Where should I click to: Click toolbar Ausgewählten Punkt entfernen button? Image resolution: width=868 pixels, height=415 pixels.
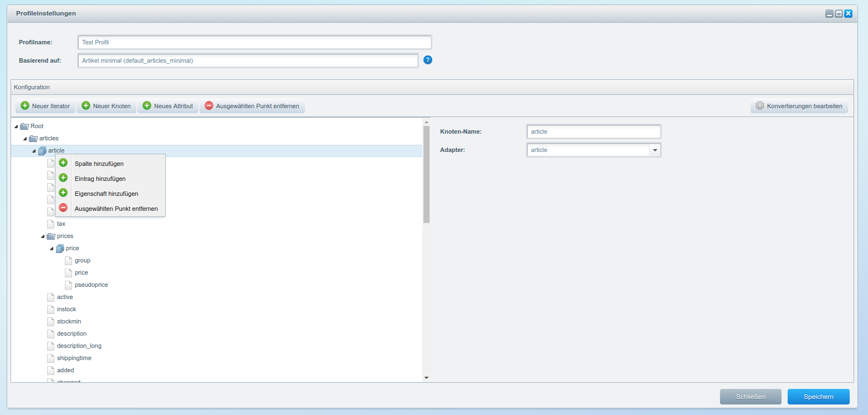(252, 106)
